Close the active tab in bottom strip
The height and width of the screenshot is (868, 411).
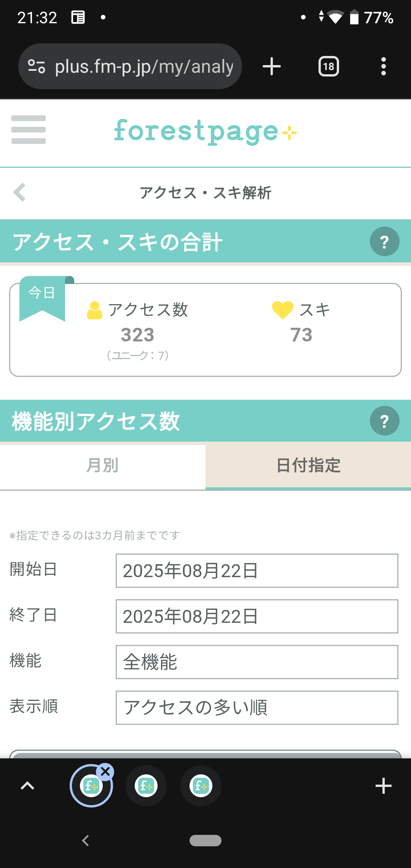tap(105, 772)
